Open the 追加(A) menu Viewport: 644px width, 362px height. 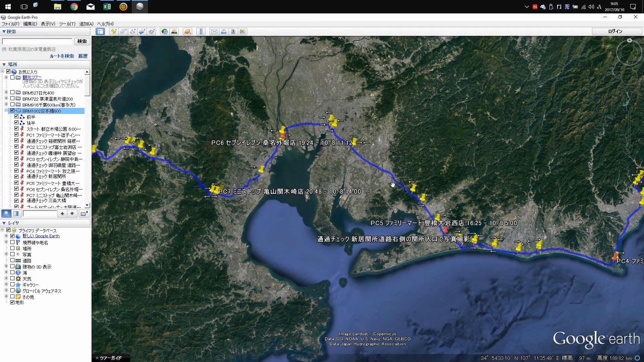point(86,24)
